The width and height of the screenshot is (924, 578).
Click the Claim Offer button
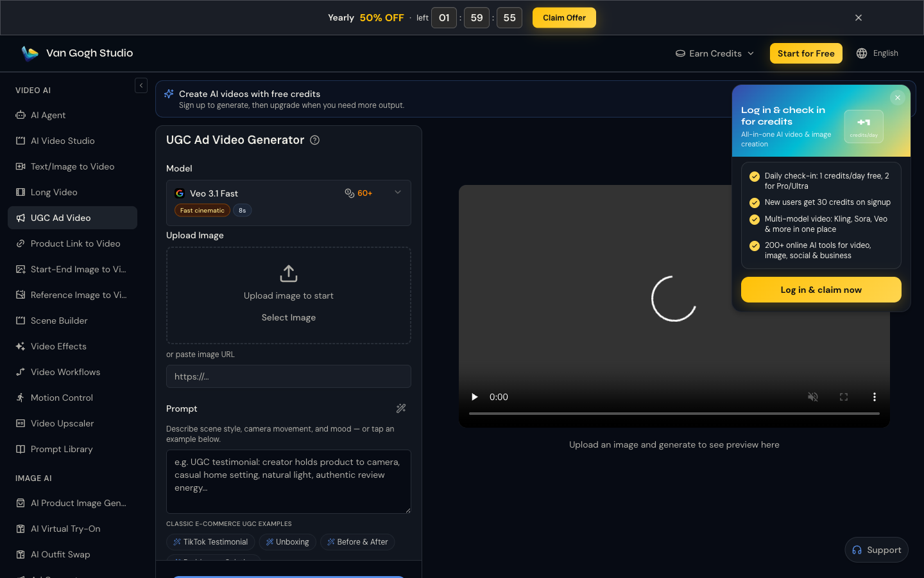coord(564,18)
